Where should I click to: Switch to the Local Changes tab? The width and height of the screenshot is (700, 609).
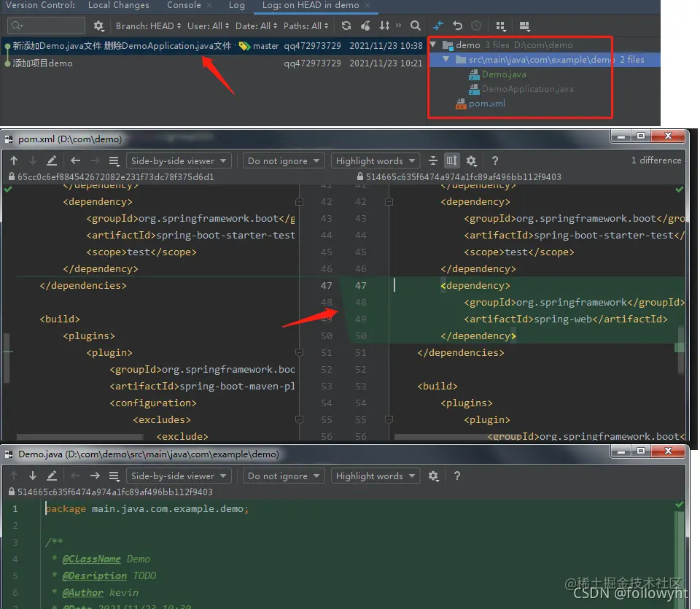tap(119, 5)
